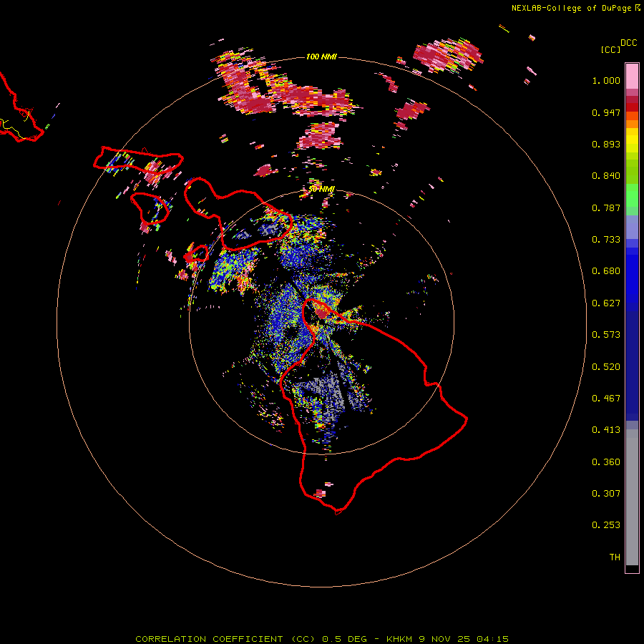Image resolution: width=644 pixels, height=644 pixels.
Task: Select the 0.520 legend value
Action: (606, 367)
